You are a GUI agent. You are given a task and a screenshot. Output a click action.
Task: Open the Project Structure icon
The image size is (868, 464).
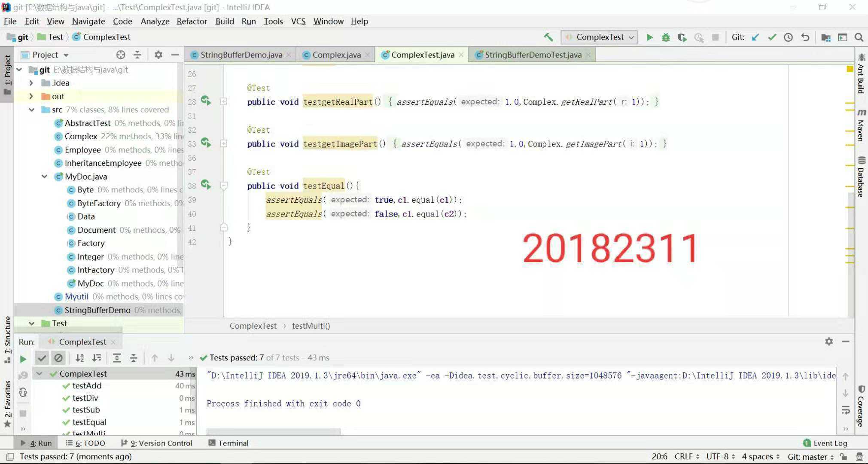pos(825,37)
